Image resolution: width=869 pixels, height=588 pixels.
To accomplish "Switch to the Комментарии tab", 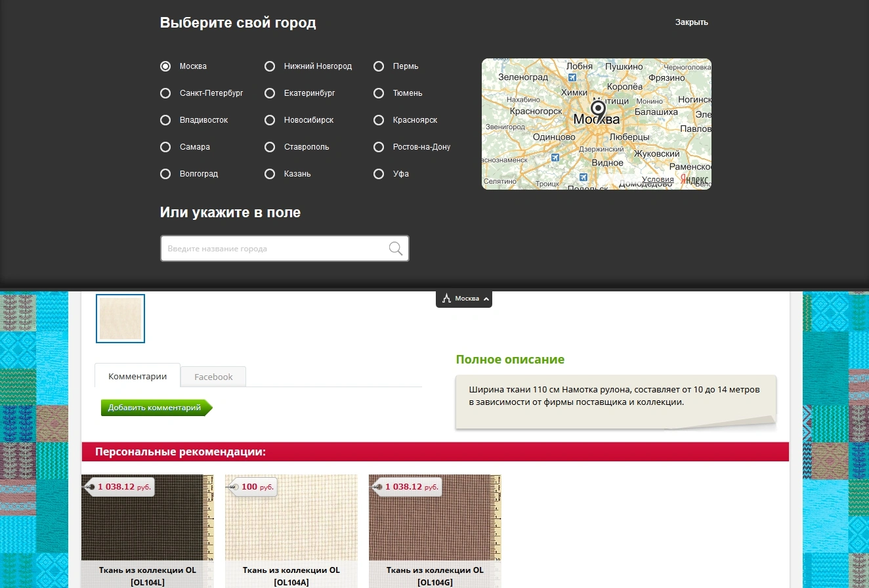I will [x=137, y=376].
